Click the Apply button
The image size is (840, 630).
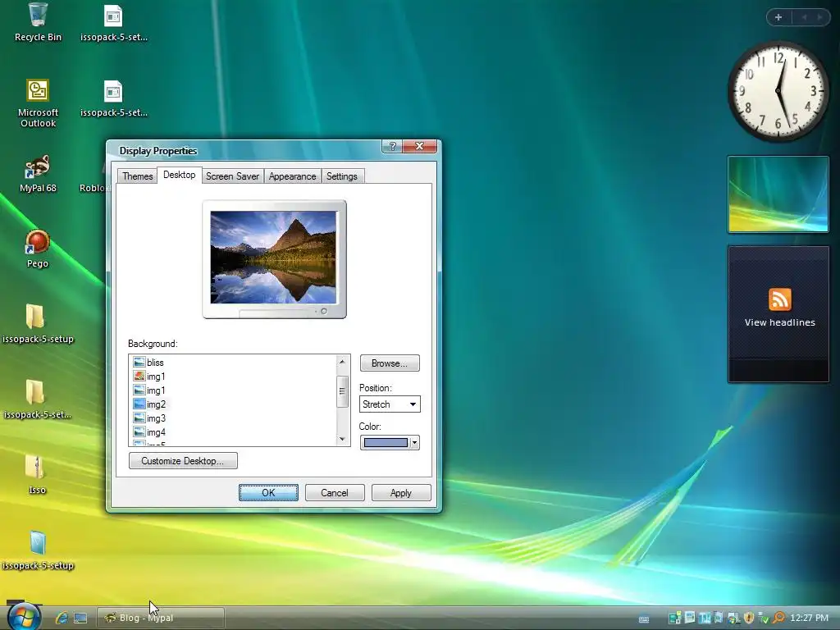(400, 493)
